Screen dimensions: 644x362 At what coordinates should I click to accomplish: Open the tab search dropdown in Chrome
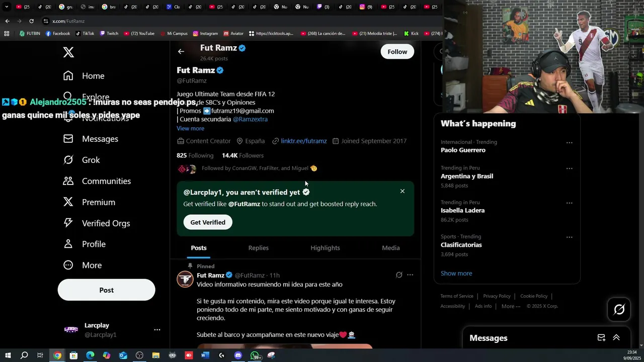(x=7, y=7)
